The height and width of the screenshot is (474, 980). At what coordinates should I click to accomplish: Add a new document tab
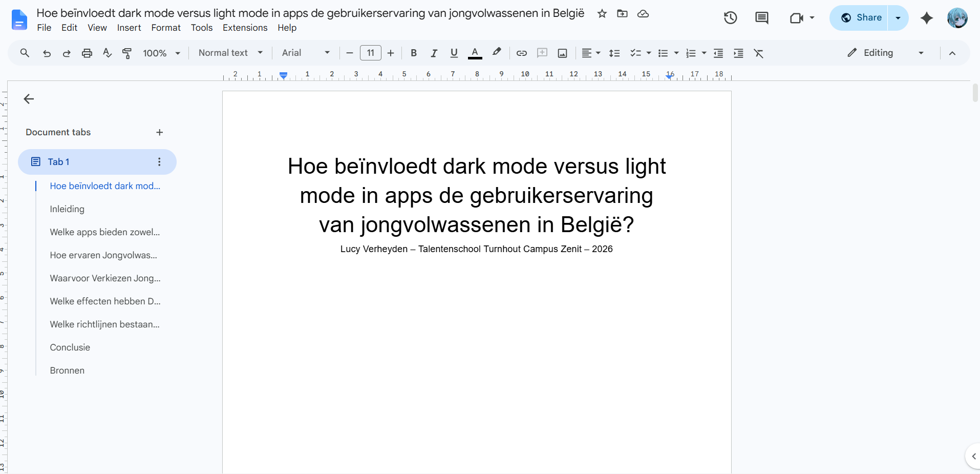(x=160, y=132)
